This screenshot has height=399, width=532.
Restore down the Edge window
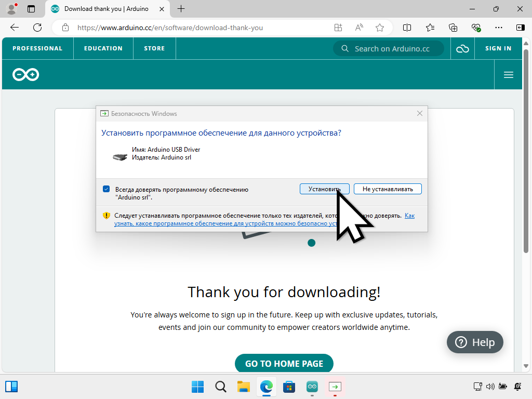[x=496, y=9]
